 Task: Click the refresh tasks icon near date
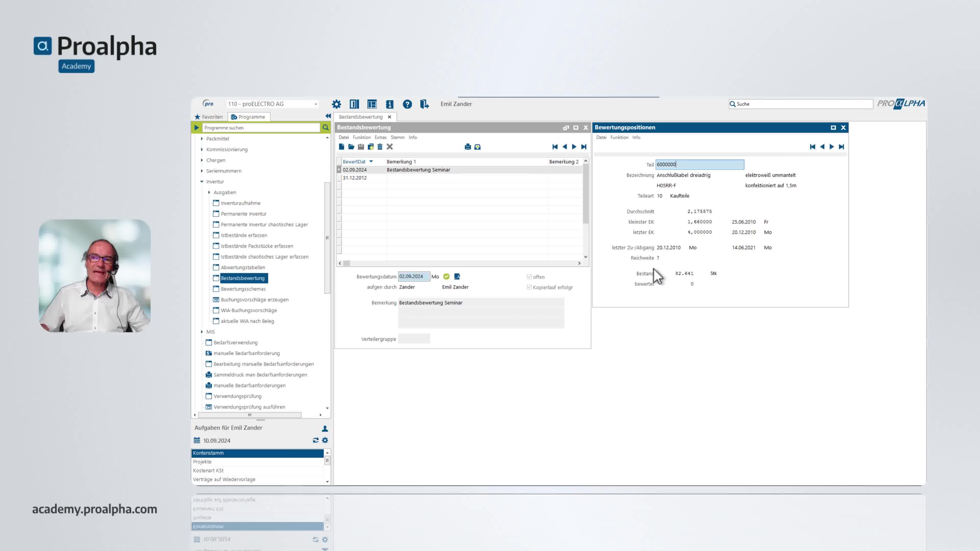click(315, 440)
